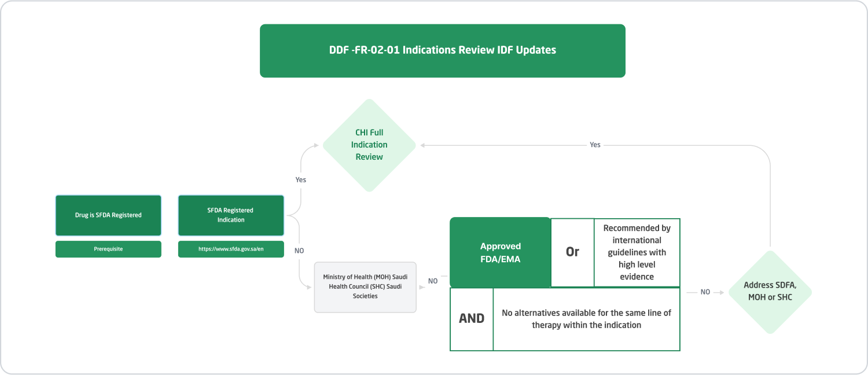
Task: Click the NO label after the Ministry box
Action: [x=433, y=281]
